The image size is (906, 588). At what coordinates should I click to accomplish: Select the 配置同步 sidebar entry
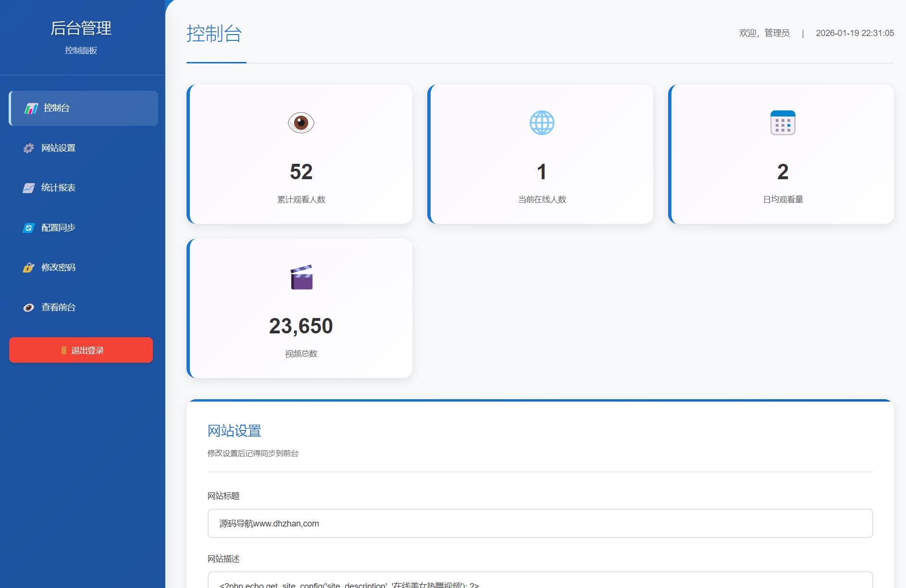(58, 228)
